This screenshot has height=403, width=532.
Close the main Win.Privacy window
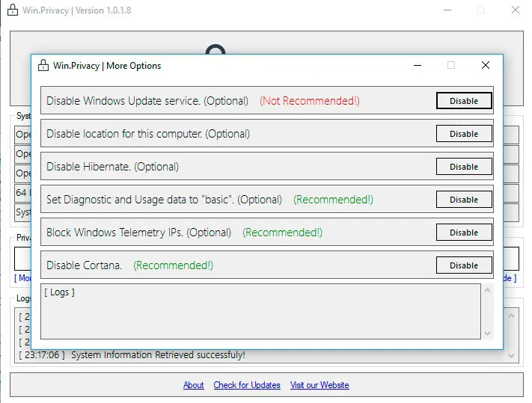[x=516, y=10]
